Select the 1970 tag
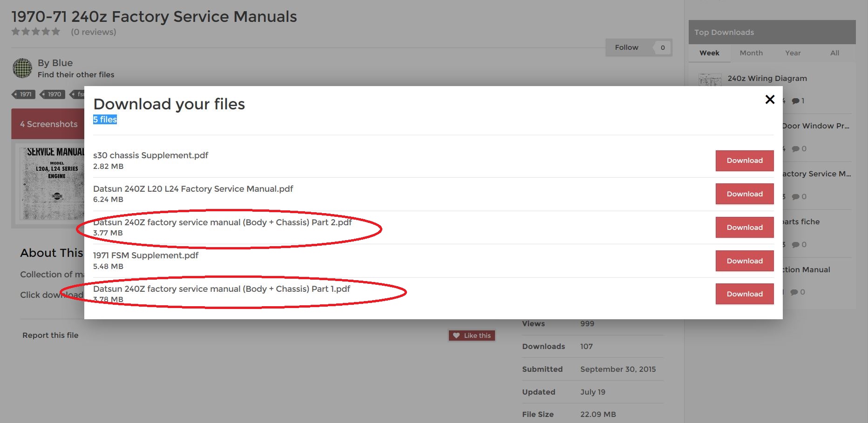The image size is (868, 423). (52, 94)
